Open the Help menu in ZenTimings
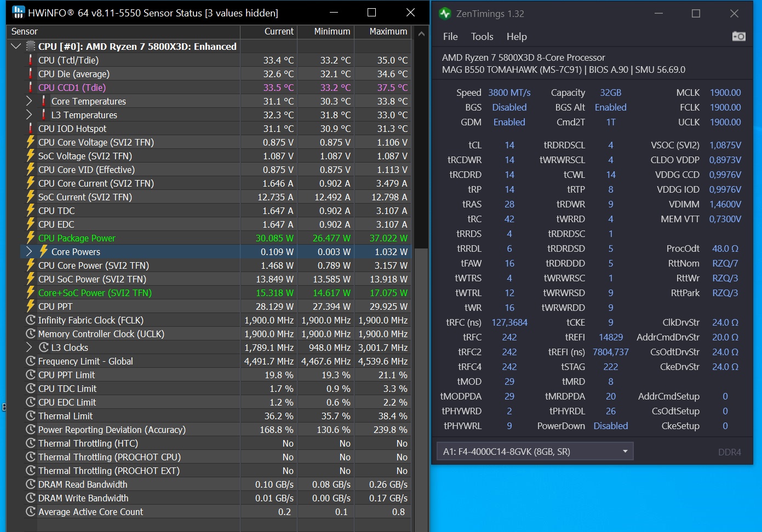Viewport: 762px width, 532px height. (517, 37)
